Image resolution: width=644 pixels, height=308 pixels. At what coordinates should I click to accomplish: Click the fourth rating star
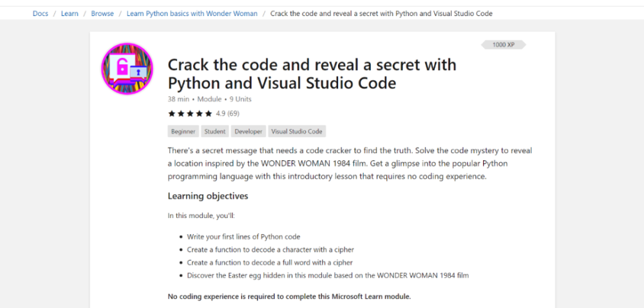(x=199, y=114)
